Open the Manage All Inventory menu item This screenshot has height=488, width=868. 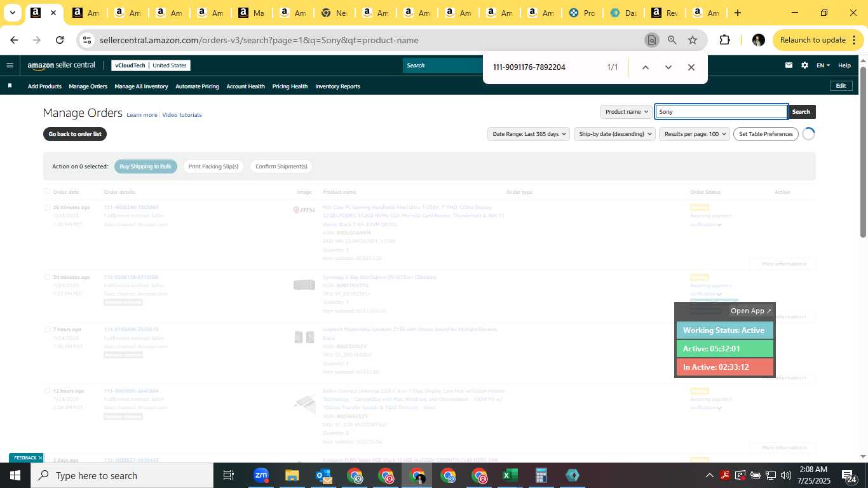point(141,86)
